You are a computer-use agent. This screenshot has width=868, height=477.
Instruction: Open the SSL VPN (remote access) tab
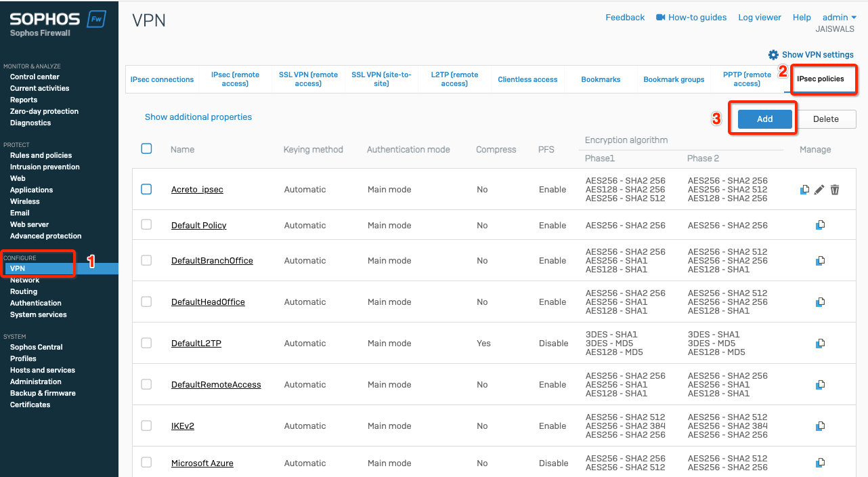(x=308, y=79)
